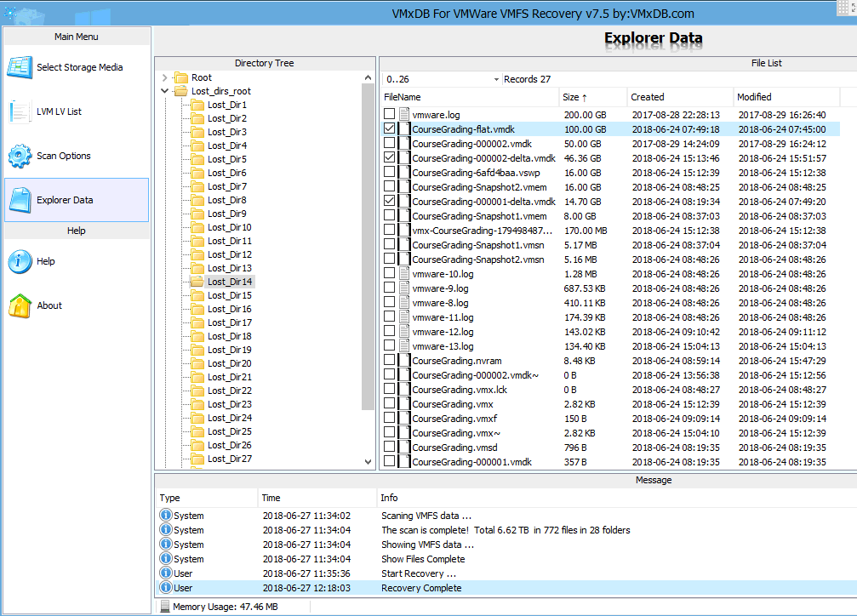The width and height of the screenshot is (857, 616).
Task: Sort messages by Type column
Action: (207, 498)
